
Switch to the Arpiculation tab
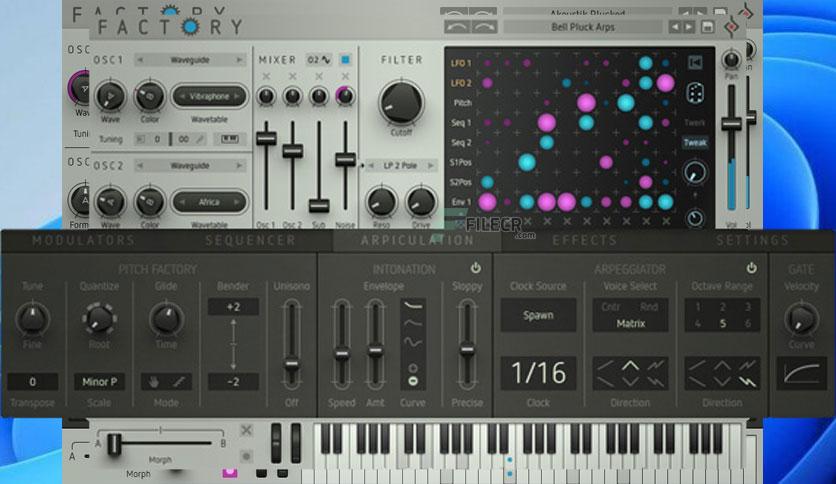click(x=417, y=240)
